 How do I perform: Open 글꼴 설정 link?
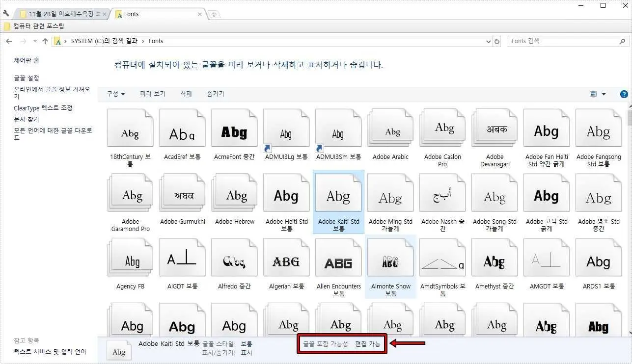(x=27, y=78)
